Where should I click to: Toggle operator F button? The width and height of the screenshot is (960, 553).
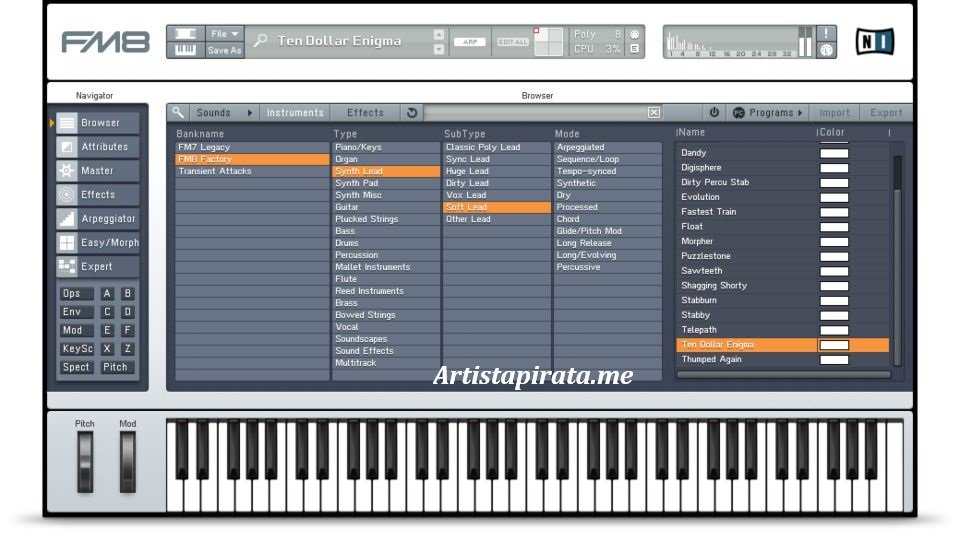click(127, 330)
